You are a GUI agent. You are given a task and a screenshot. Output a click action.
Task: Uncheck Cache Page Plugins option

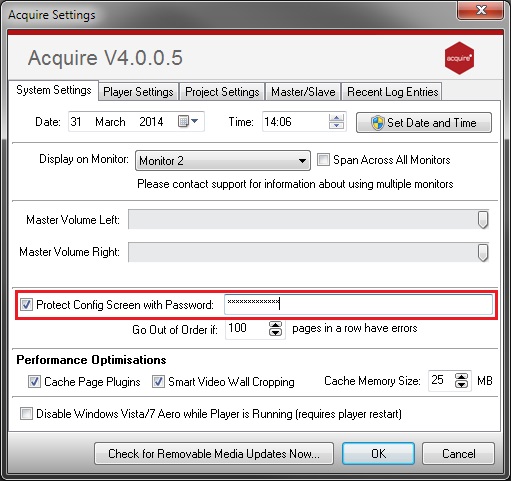click(34, 381)
